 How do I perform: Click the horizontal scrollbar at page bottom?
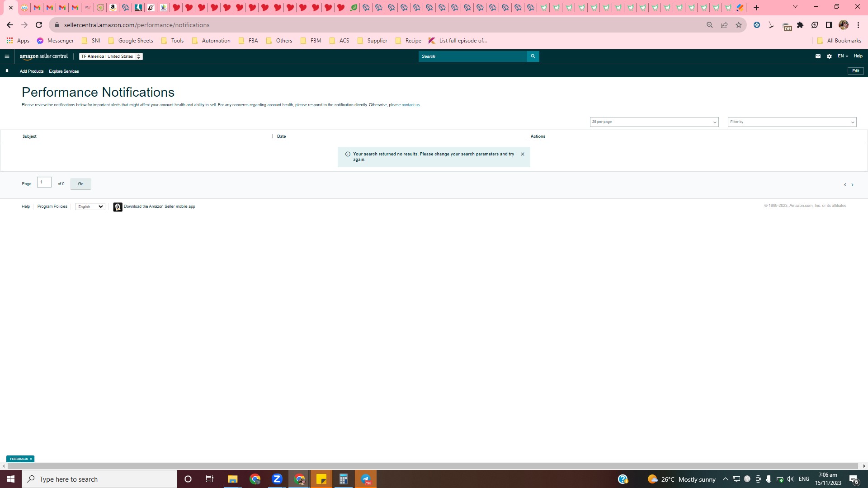pyautogui.click(x=433, y=466)
